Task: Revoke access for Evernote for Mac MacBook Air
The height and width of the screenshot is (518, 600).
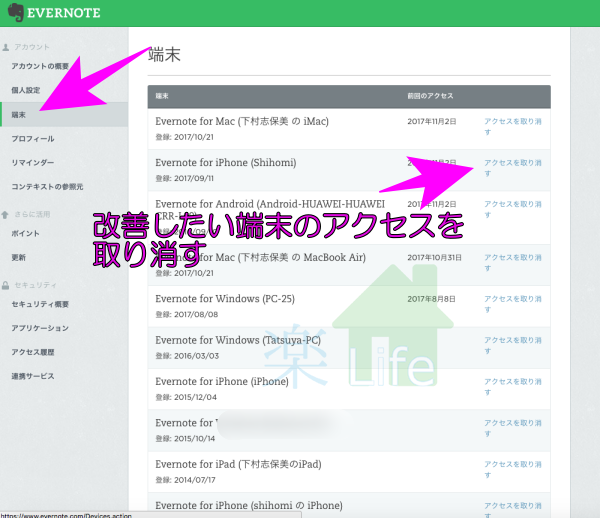Action: 513,263
